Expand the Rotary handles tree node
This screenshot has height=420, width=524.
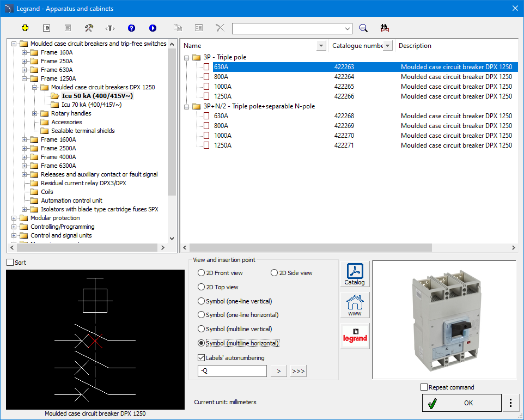tap(34, 114)
